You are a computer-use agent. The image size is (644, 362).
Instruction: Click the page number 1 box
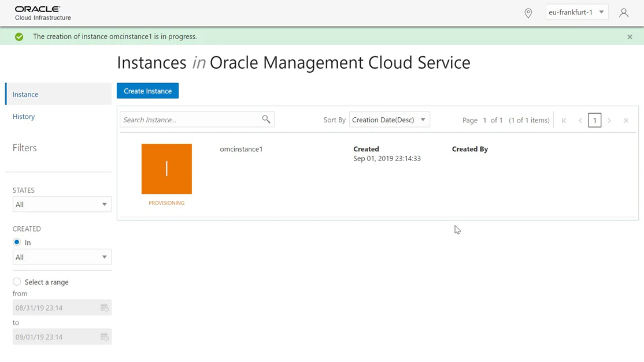[594, 121]
